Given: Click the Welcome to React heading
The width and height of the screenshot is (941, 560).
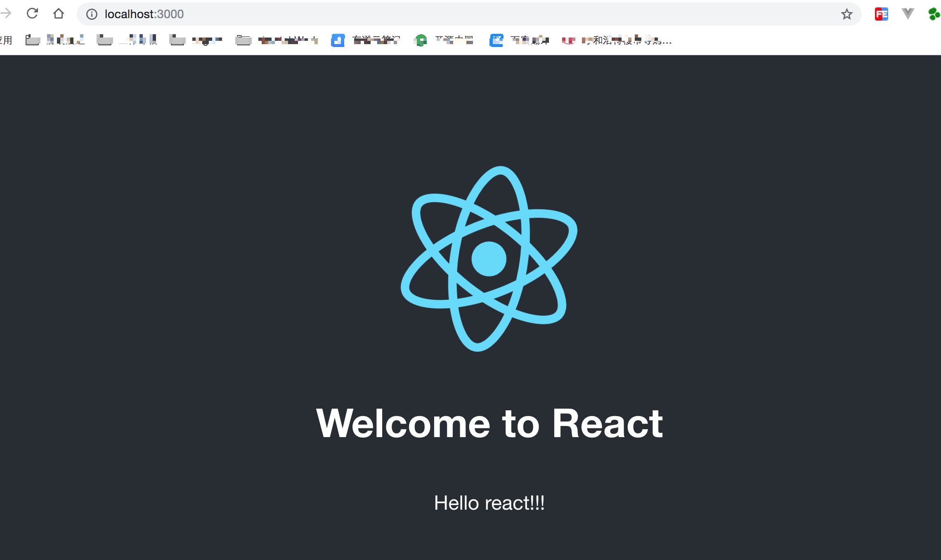Looking at the screenshot, I should point(489,423).
